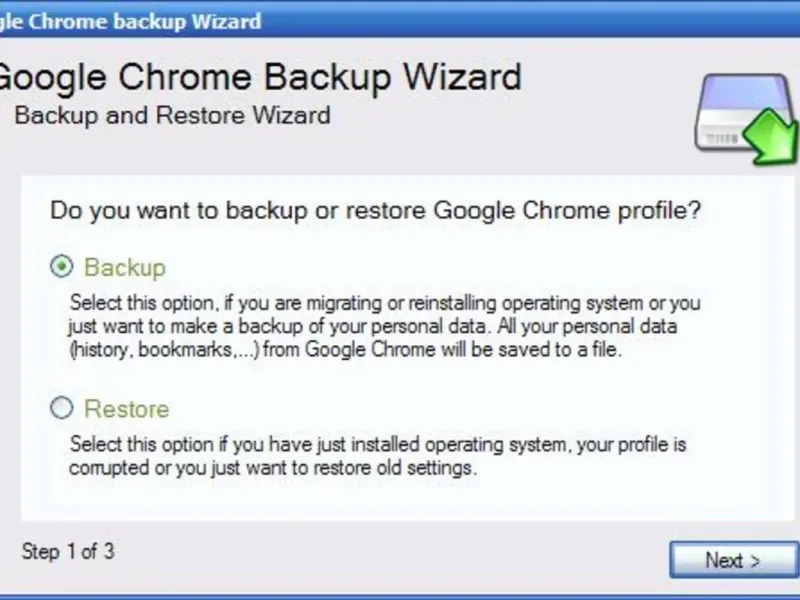Click the "Google Chrome Backup Wizard" heading
The width and height of the screenshot is (800, 600).
[x=258, y=77]
